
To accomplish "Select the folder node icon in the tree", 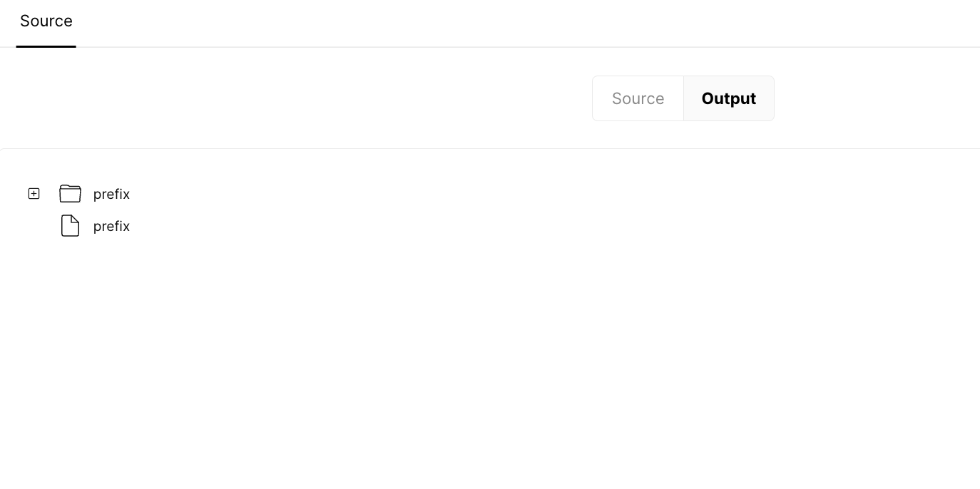I will point(70,193).
